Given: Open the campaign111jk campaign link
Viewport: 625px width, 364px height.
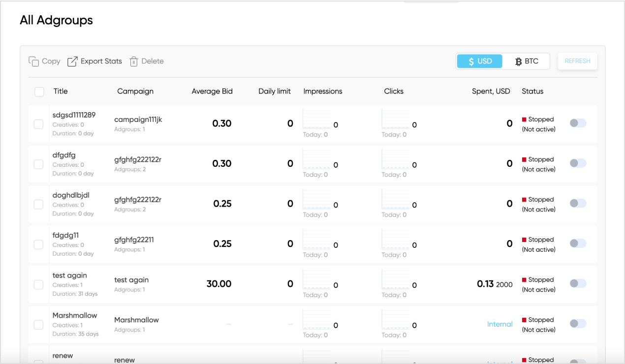Looking at the screenshot, I should pos(138,120).
